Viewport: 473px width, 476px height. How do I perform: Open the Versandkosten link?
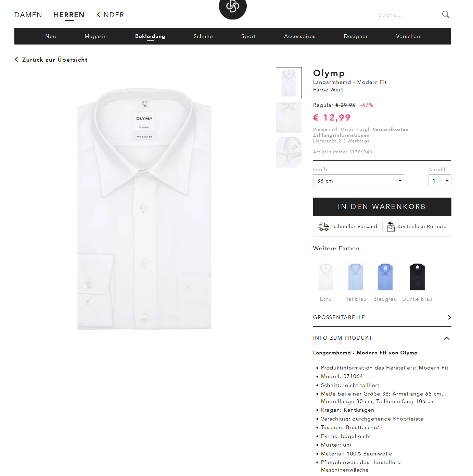pyautogui.click(x=390, y=129)
